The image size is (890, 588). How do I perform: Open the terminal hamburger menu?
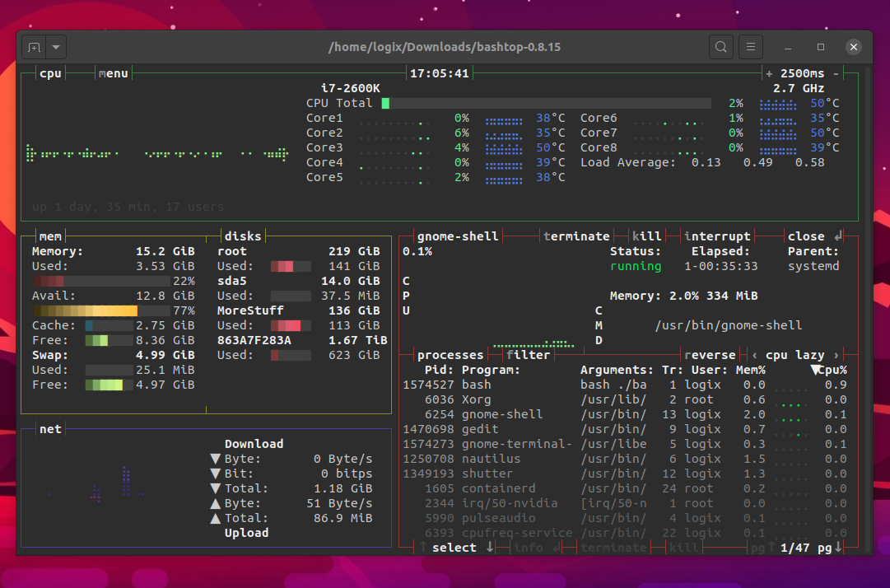click(x=750, y=47)
